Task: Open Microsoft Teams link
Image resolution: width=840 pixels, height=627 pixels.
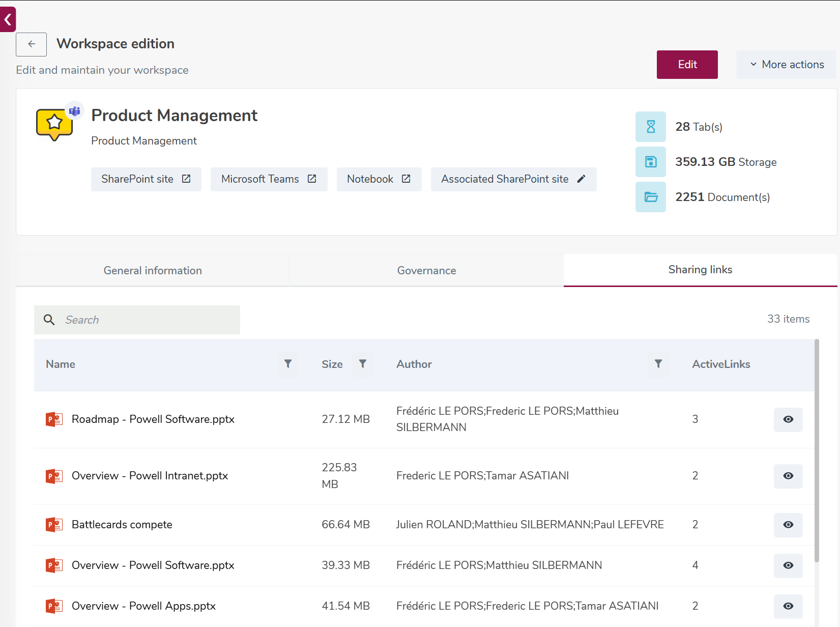Action: click(269, 179)
